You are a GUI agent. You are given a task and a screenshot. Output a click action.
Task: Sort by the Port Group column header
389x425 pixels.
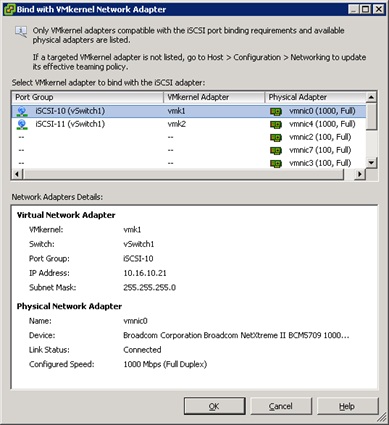pyautogui.click(x=88, y=97)
